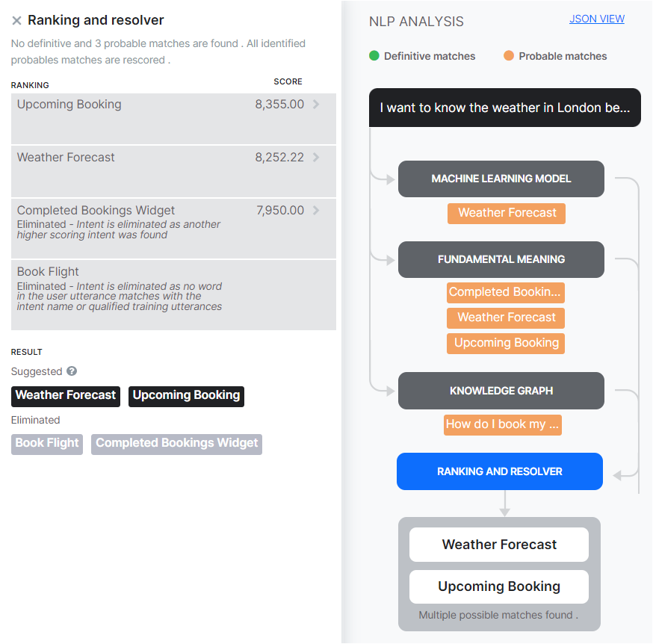
Task: Click the truncated Completed Bookings orange tag
Action: pos(505,292)
